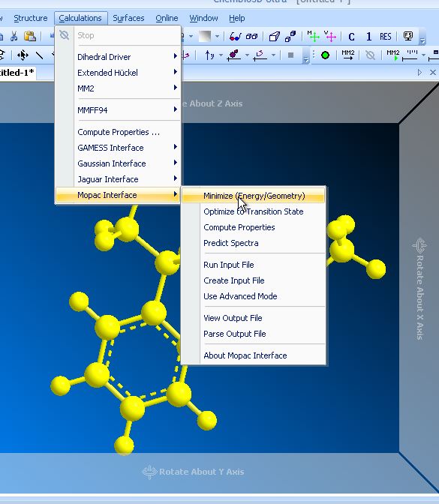This screenshot has width=439, height=504.
Task: Expand top toolbar overflow options arrow
Action: tap(422, 40)
